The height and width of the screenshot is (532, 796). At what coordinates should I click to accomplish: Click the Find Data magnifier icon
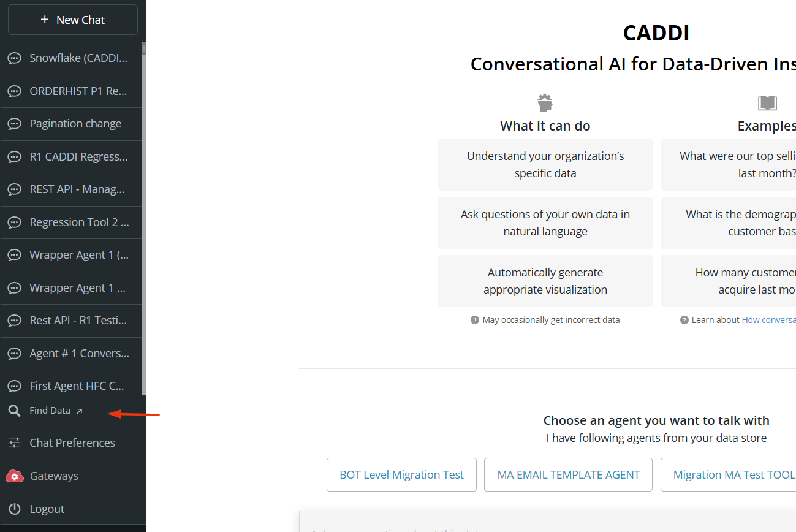14,411
